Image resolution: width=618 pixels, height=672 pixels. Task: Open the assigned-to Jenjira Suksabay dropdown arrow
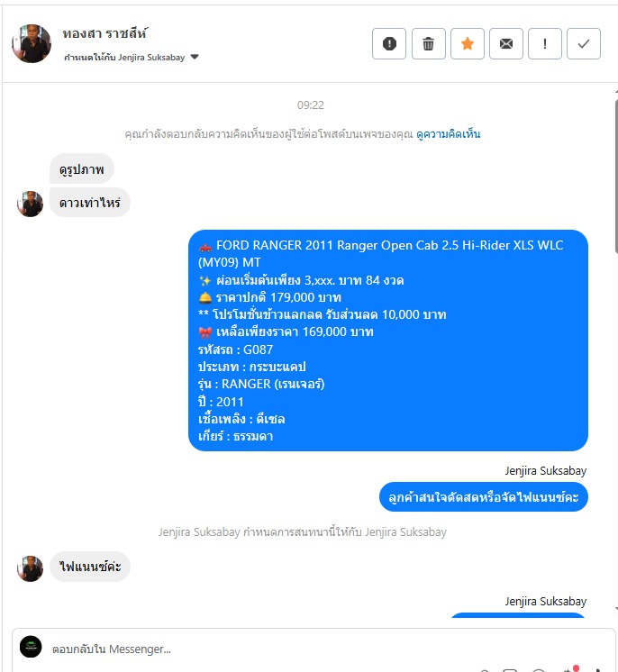195,57
